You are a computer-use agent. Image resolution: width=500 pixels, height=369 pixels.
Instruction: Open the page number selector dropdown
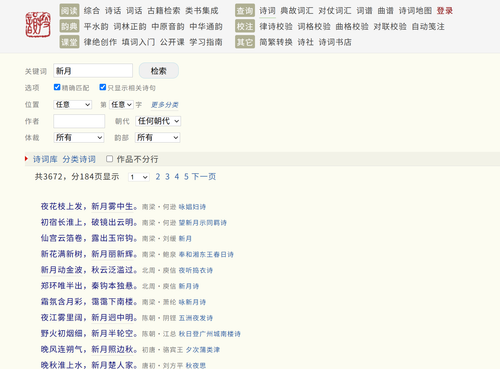(x=139, y=177)
